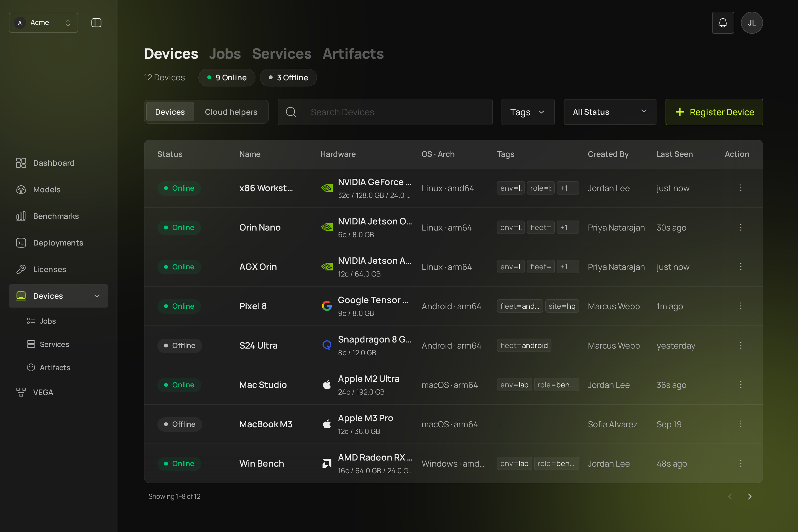The width and height of the screenshot is (798, 532).
Task: Open the All Status dropdown
Action: click(610, 112)
